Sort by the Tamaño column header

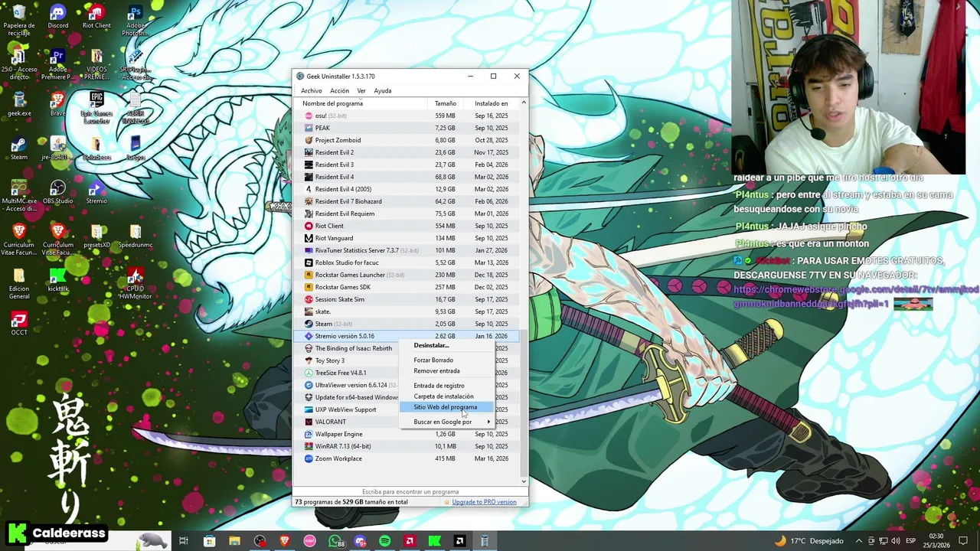coord(445,103)
